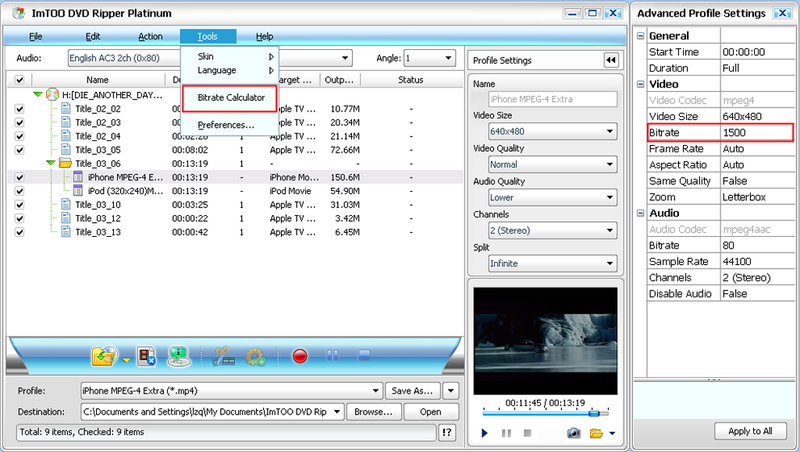The width and height of the screenshot is (800, 452).
Task: Click the Browse... button
Action: [x=373, y=412]
